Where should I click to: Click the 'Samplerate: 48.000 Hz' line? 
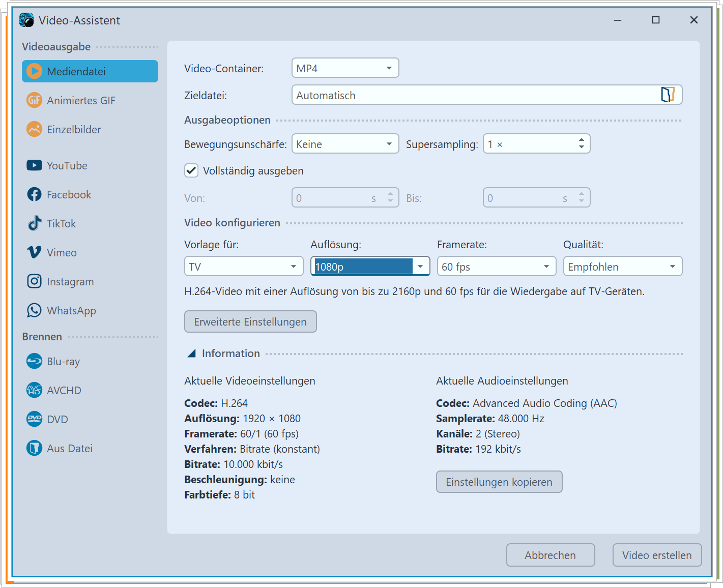[x=490, y=419]
